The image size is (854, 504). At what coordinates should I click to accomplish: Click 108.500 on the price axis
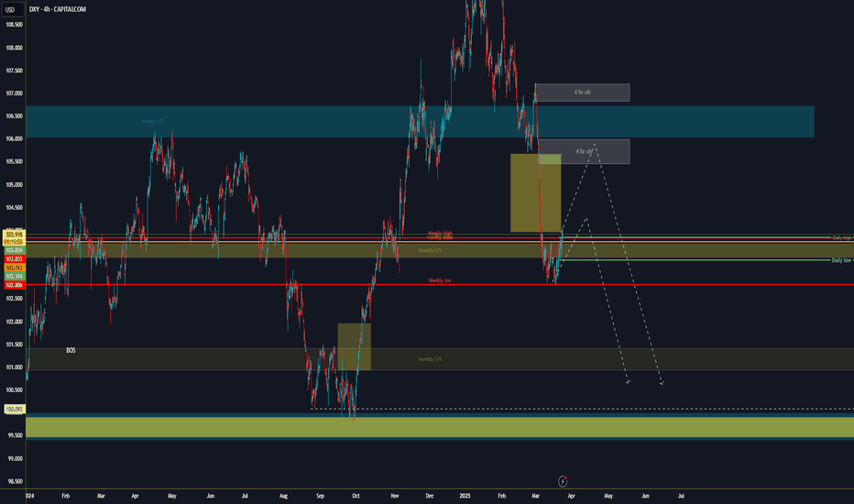(x=14, y=25)
